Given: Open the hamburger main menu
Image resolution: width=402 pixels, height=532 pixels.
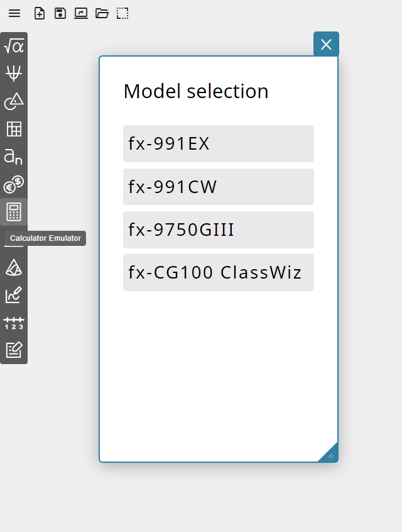Looking at the screenshot, I should pos(14,14).
